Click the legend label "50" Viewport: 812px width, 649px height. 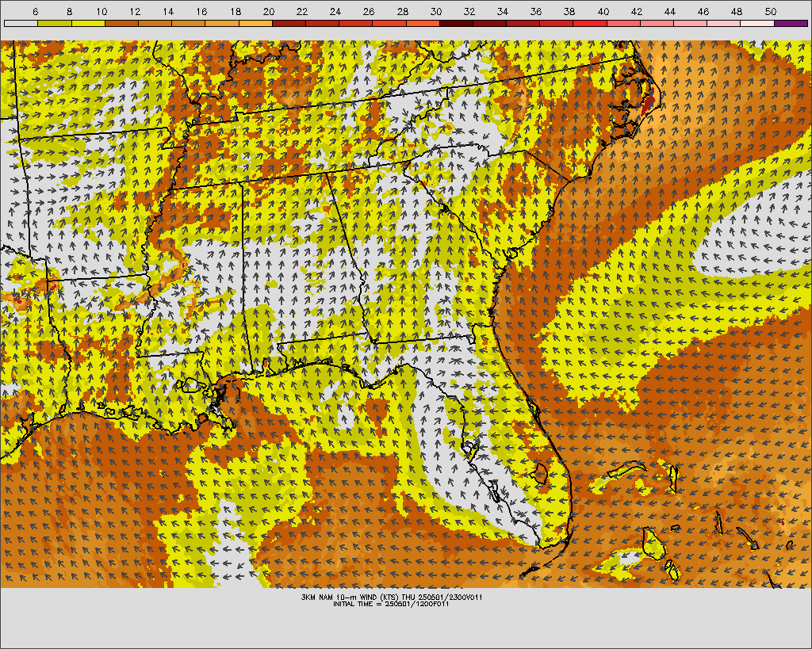[771, 11]
